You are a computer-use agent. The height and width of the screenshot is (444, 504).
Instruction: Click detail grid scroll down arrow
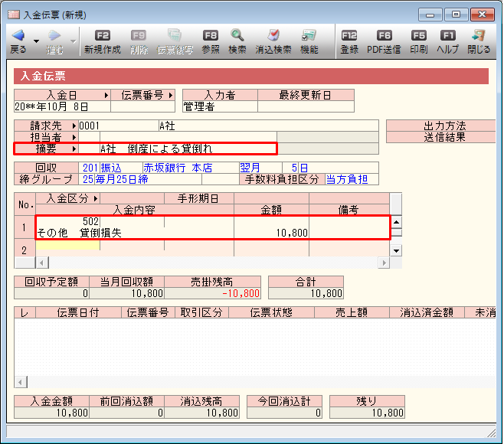396,250
